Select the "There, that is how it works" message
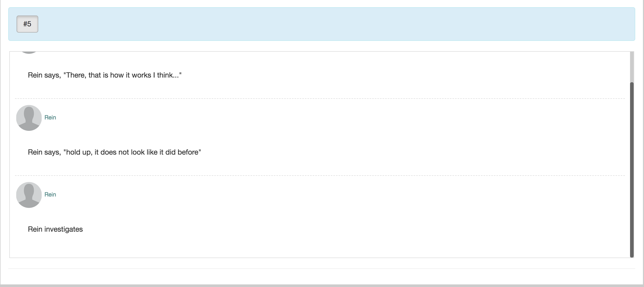The height and width of the screenshot is (287, 644). pyautogui.click(x=104, y=75)
